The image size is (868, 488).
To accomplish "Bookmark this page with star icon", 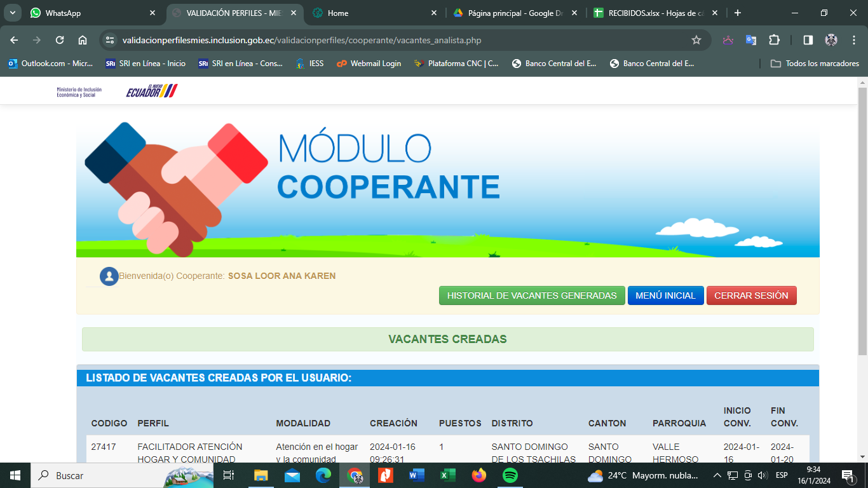I will pyautogui.click(x=696, y=40).
